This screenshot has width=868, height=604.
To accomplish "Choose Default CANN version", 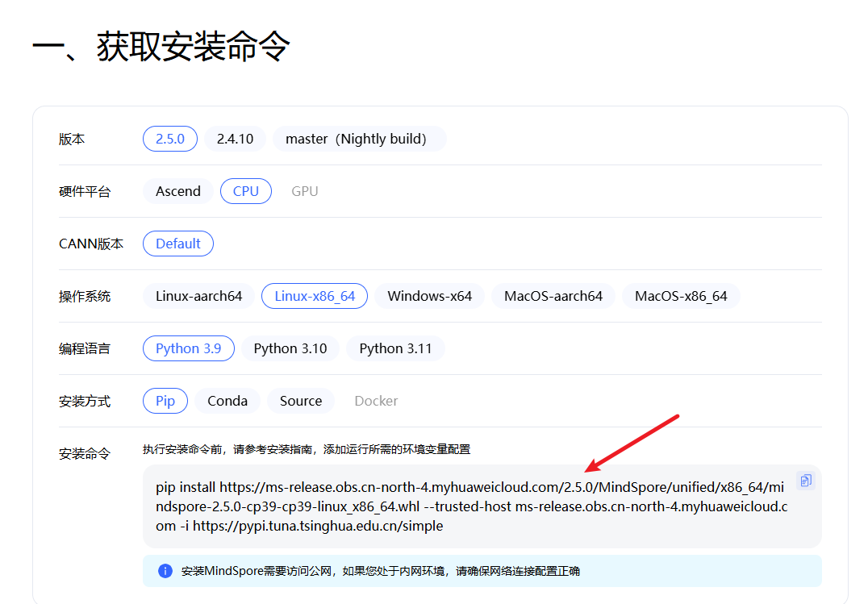I will point(178,244).
